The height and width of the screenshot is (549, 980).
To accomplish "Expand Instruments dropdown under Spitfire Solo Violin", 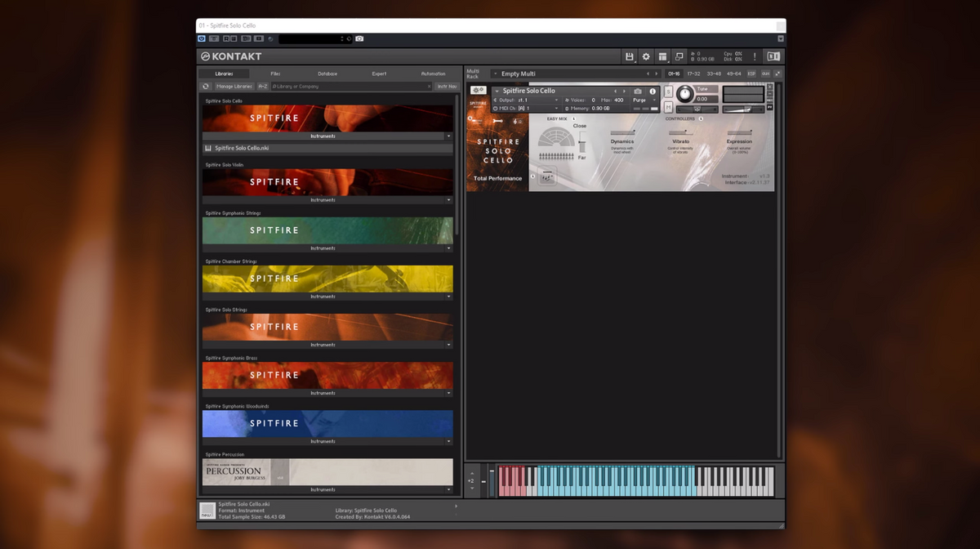I will (448, 200).
